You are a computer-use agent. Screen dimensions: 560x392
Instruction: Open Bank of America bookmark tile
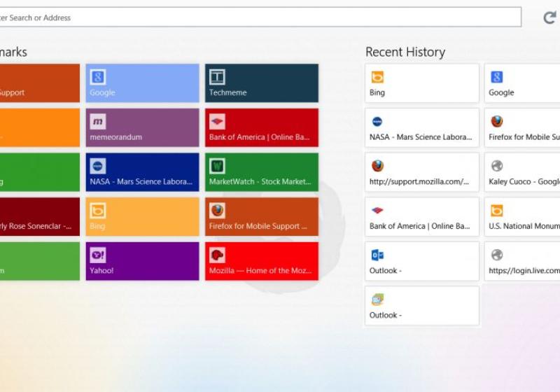point(261,127)
